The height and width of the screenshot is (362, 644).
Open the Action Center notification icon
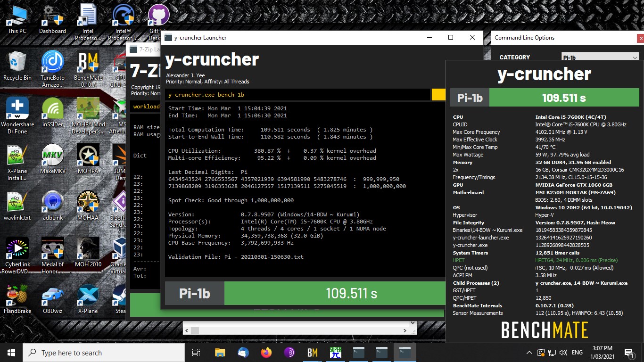click(628, 353)
